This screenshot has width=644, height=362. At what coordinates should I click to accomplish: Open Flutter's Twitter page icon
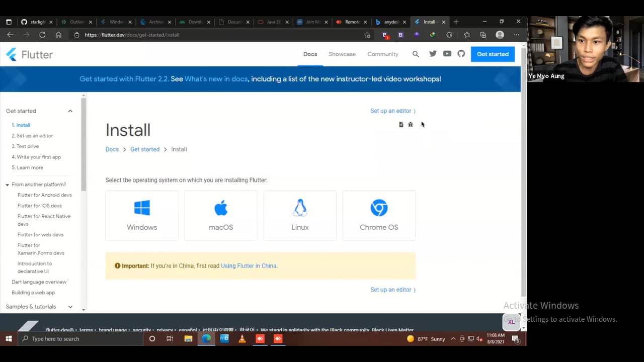(x=433, y=54)
